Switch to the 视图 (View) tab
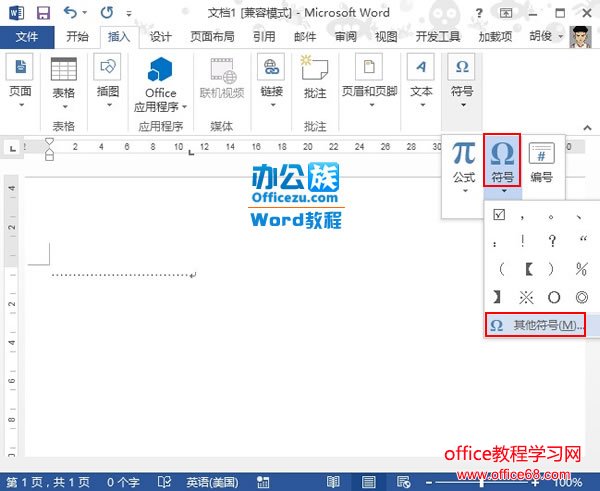 tap(386, 37)
